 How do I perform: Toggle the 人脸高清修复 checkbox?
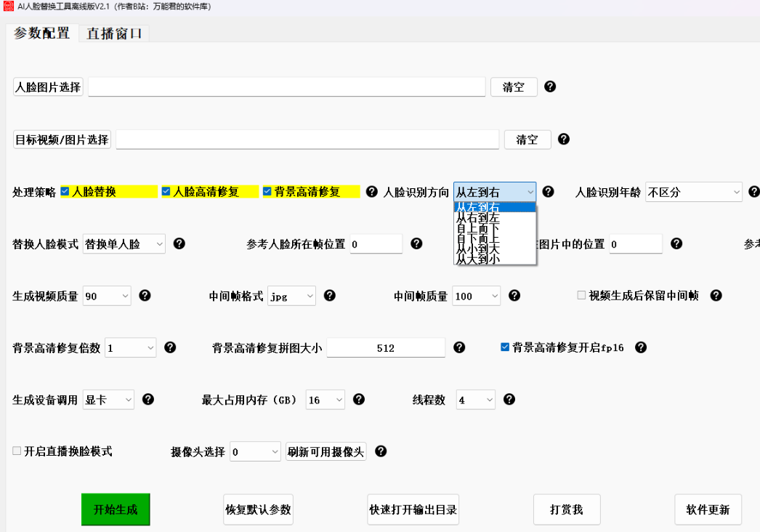(166, 192)
